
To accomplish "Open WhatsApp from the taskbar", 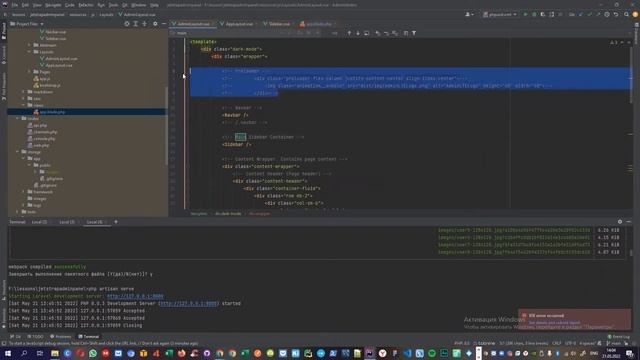I will tap(93, 353).
